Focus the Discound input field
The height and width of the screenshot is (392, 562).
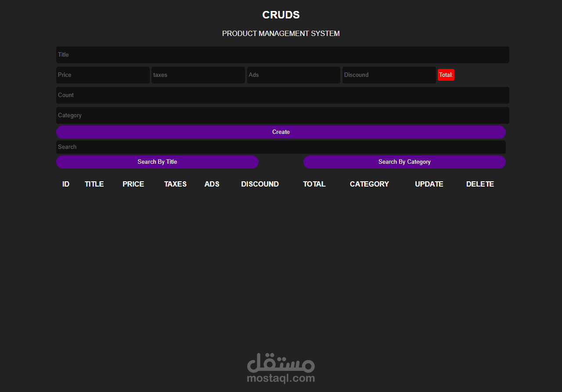389,75
